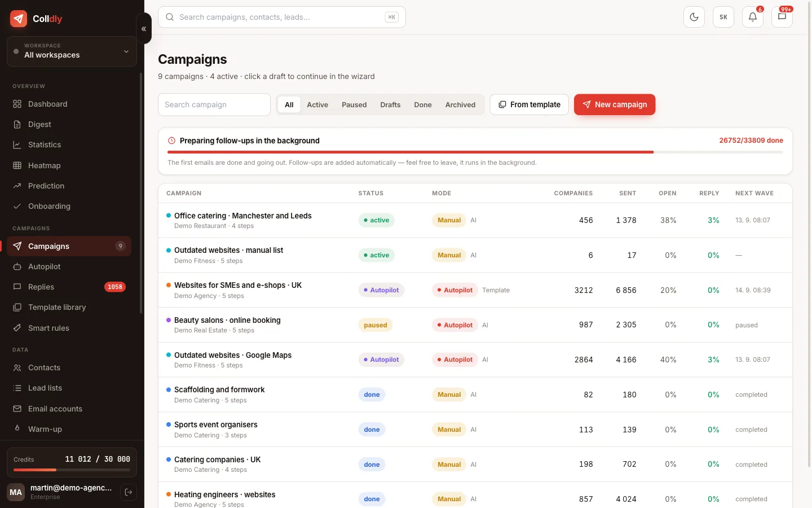Click the follow-ups progress bar
The image size is (812, 508).
coord(475,152)
